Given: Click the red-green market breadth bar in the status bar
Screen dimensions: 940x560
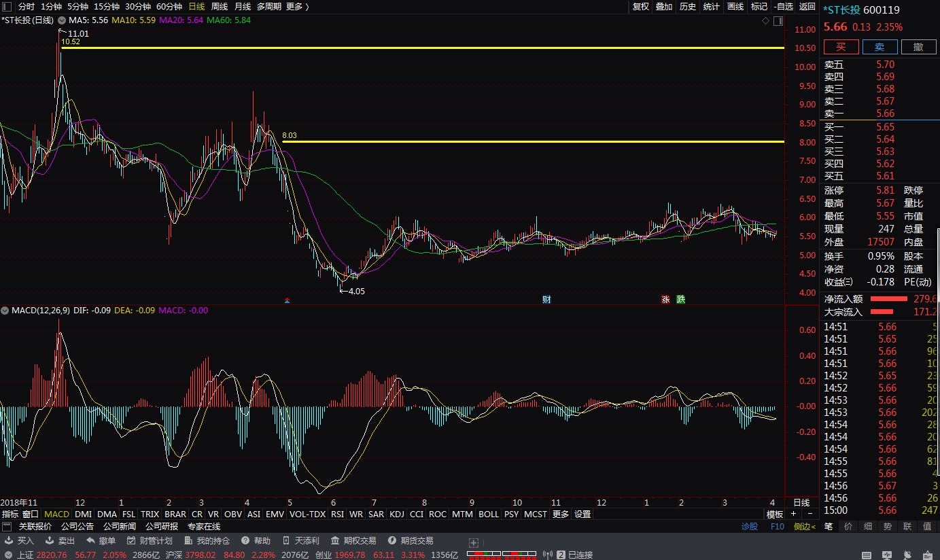Looking at the screenshot, I should click(502, 555).
